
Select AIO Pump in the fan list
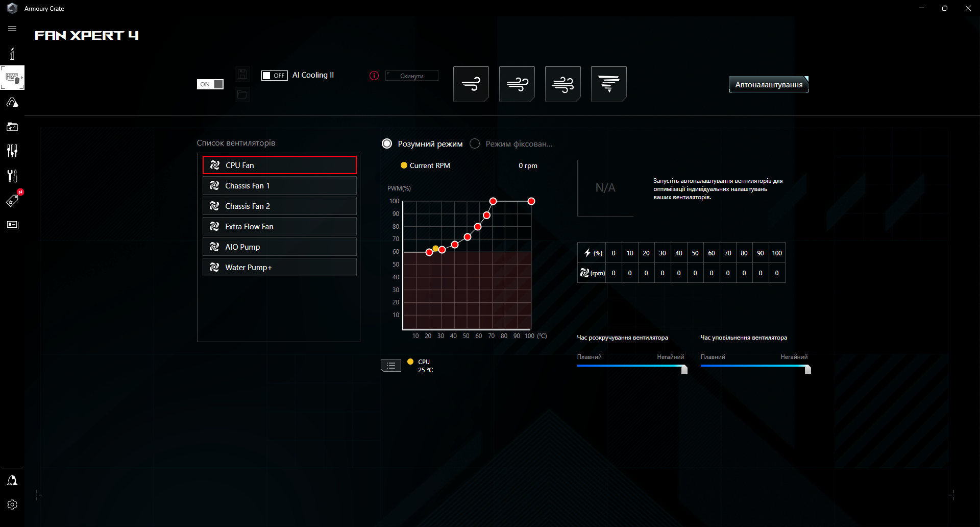pos(279,247)
